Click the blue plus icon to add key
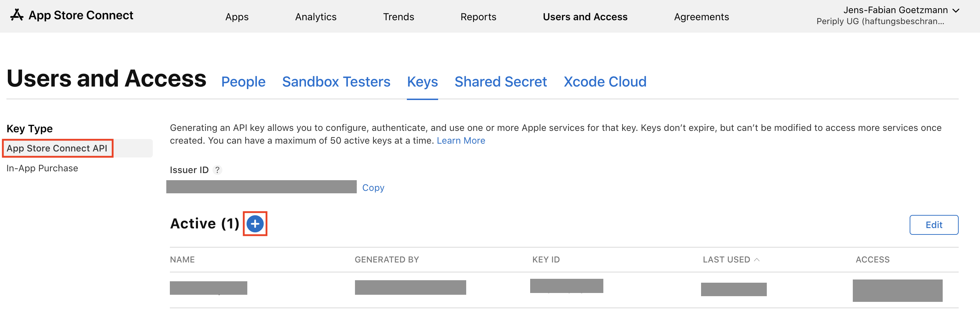The width and height of the screenshot is (980, 332). (255, 224)
